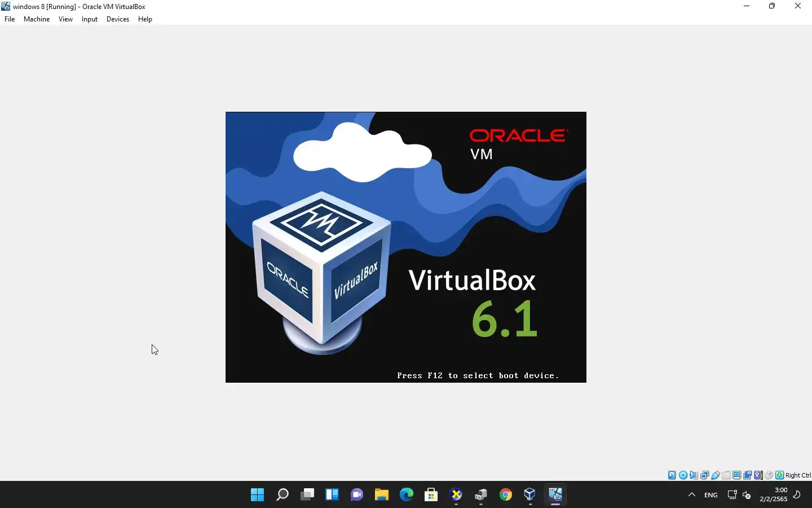This screenshot has width=812, height=508.
Task: Open the View menu
Action: click(x=65, y=19)
